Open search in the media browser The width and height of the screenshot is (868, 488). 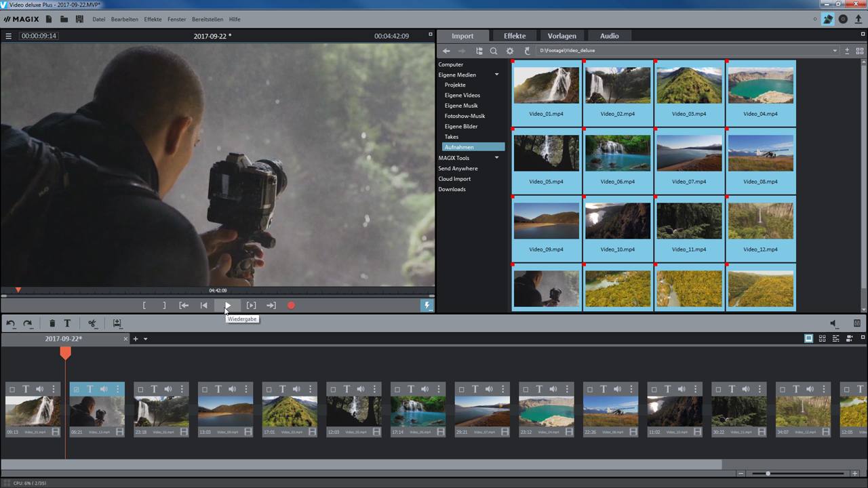pyautogui.click(x=494, y=51)
